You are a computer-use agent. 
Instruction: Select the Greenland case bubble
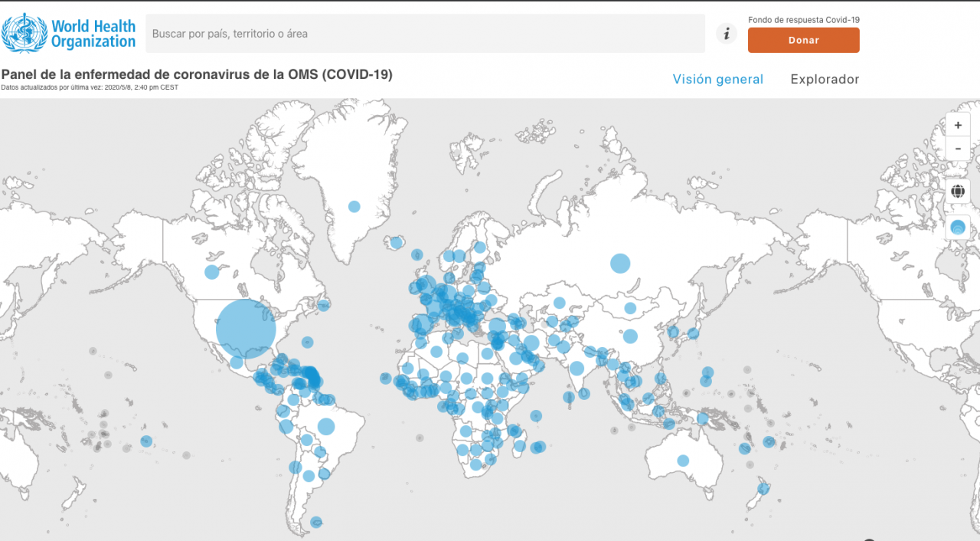pyautogui.click(x=354, y=206)
